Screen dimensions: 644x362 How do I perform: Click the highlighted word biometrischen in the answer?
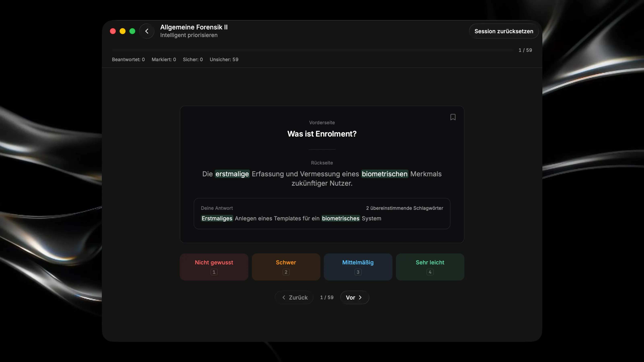point(385,174)
